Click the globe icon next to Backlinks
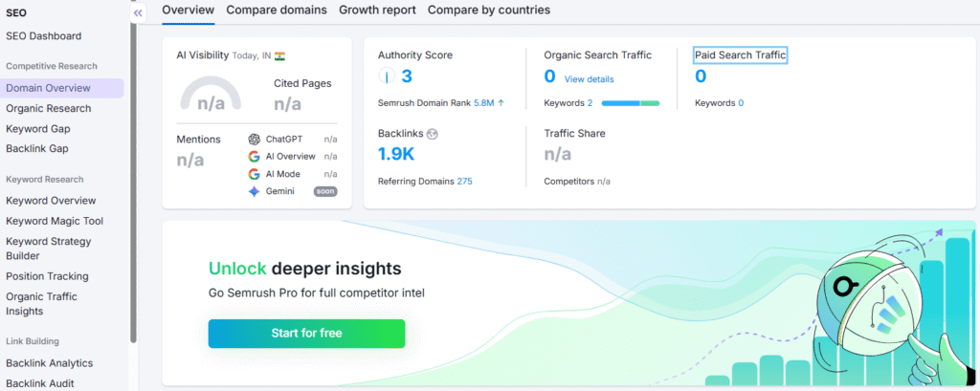 [432, 134]
